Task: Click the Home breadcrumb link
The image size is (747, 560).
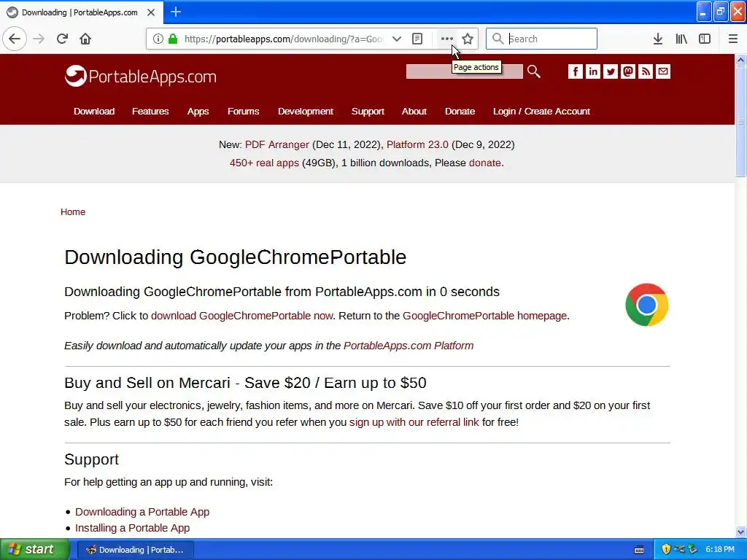Action: tap(73, 212)
